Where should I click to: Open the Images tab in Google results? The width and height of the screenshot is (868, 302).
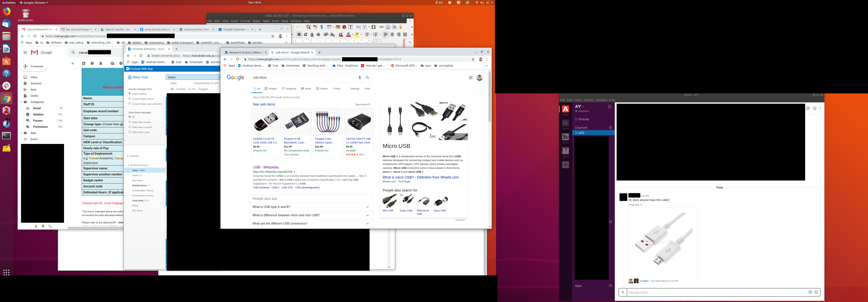point(271,88)
